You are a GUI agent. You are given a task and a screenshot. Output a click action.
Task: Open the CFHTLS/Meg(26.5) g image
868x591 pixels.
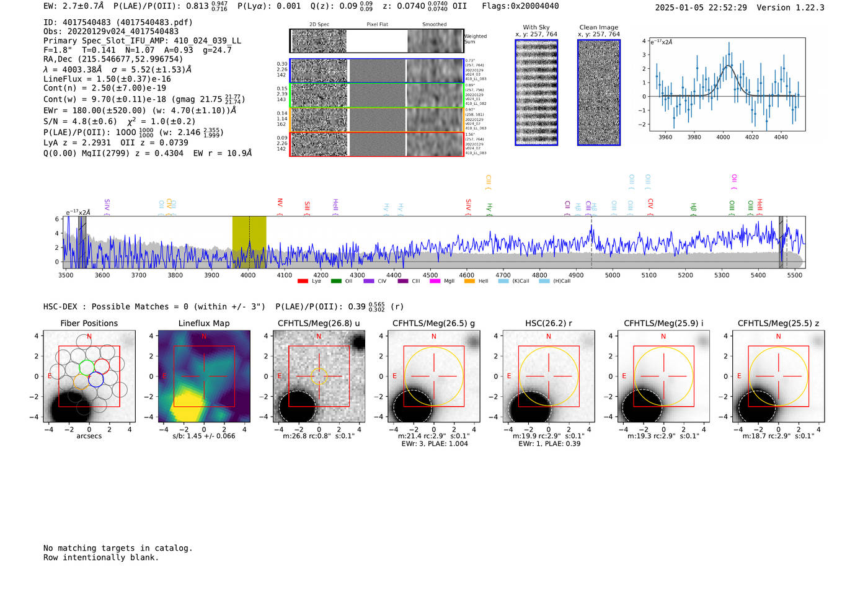[x=434, y=376]
